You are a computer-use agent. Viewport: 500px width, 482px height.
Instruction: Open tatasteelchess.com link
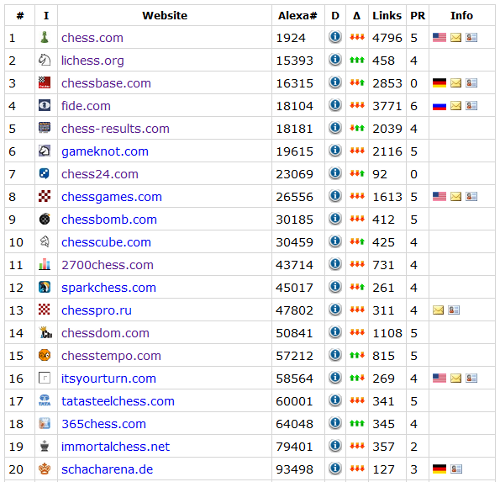tap(118, 401)
